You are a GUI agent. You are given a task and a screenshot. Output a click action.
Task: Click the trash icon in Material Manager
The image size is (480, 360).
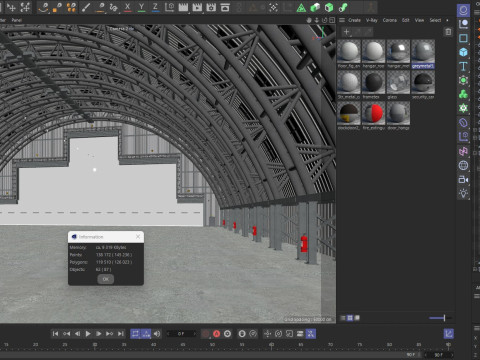click(448, 32)
